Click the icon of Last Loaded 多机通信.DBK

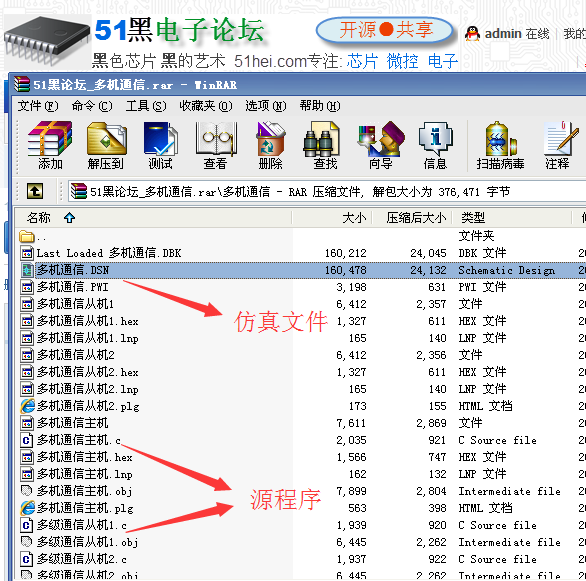pos(27,253)
